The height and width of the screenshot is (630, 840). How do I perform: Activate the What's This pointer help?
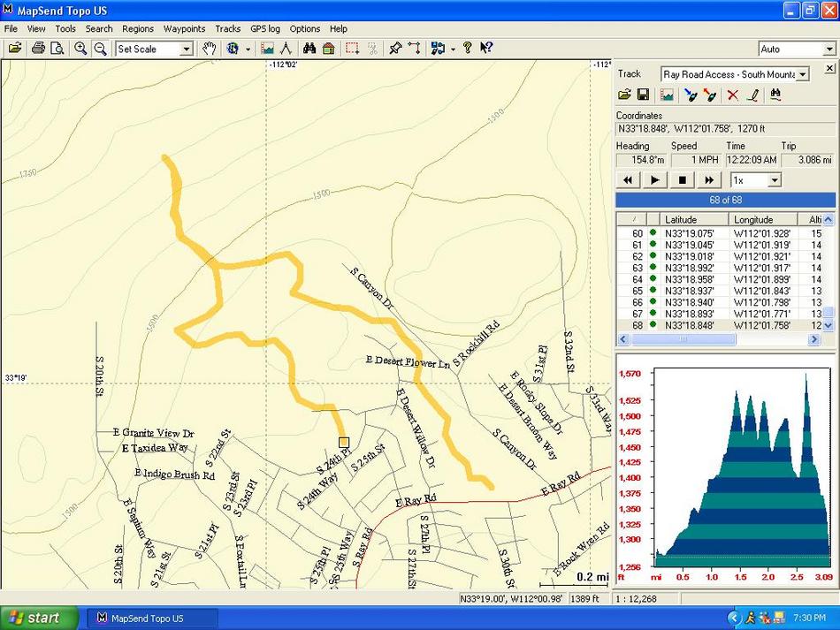coord(486,49)
